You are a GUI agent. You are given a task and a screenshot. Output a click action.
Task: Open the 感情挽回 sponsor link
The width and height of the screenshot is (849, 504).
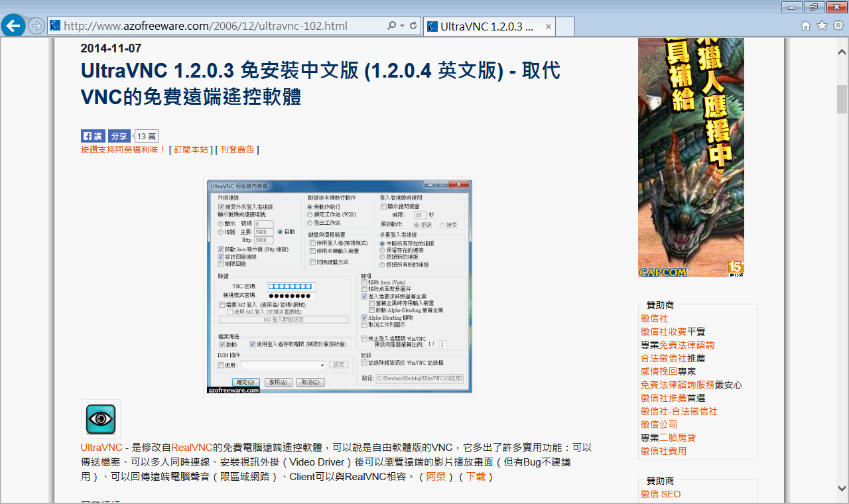[659, 371]
